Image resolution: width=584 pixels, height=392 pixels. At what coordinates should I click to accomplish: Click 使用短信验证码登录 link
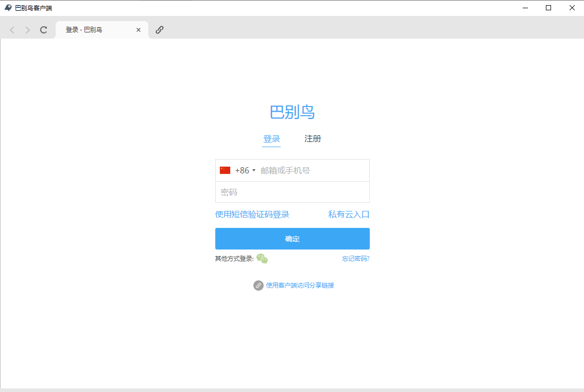point(252,215)
